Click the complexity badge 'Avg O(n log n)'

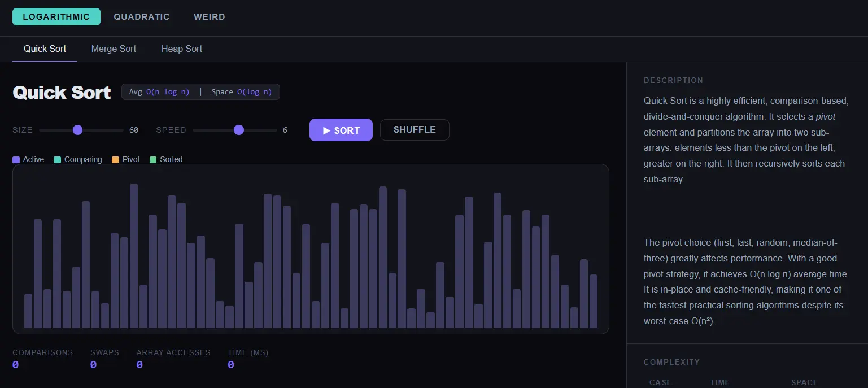tap(159, 92)
